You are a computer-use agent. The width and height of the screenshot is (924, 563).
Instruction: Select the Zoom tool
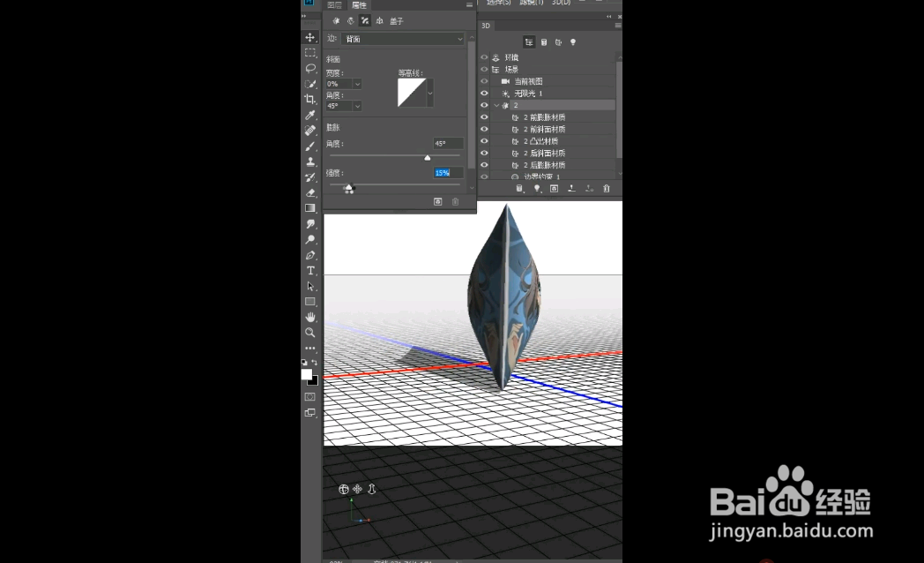coord(310,333)
